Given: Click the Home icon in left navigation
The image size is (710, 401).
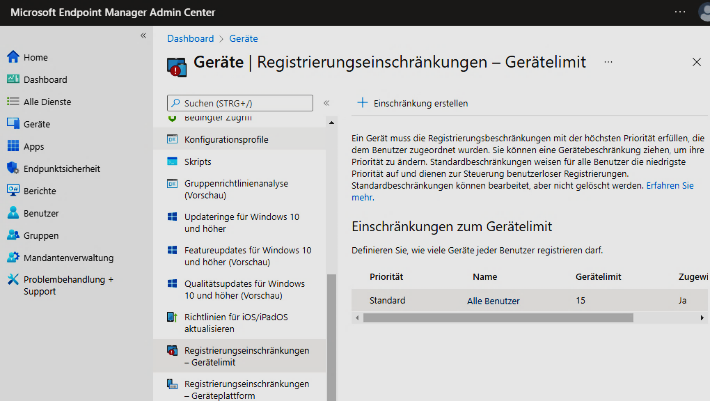Looking at the screenshot, I should click(x=13, y=57).
